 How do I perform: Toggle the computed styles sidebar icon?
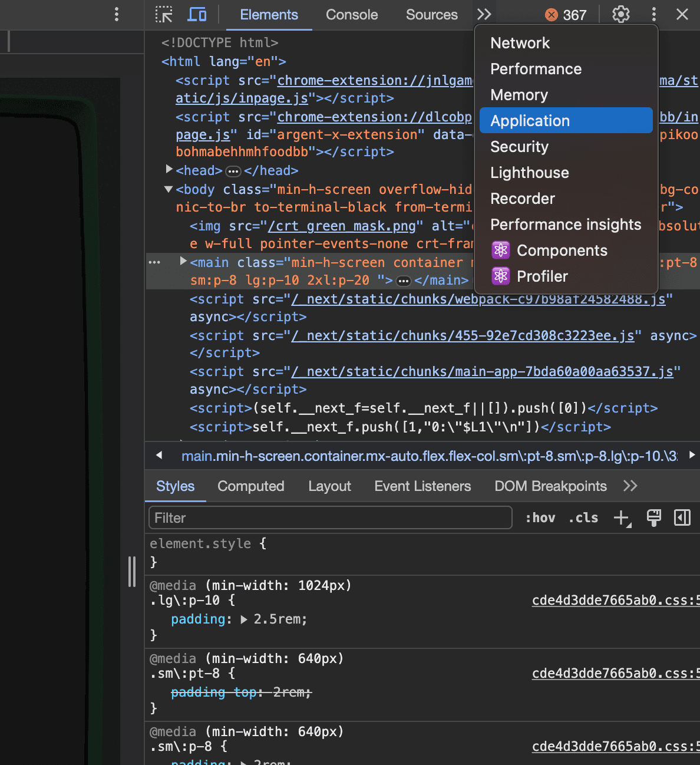pos(682,518)
